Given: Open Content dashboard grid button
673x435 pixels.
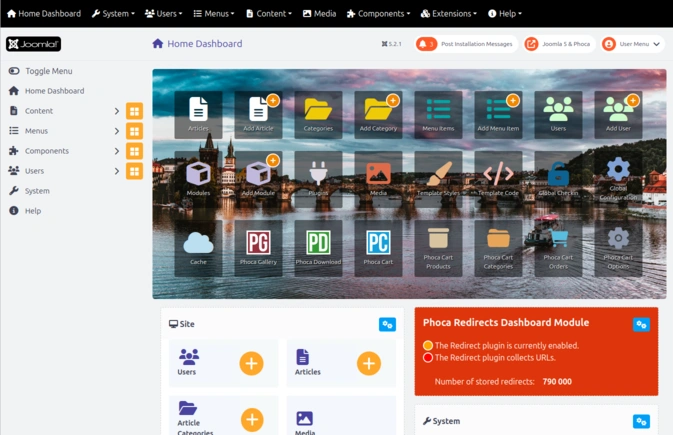Looking at the screenshot, I should coord(134,111).
